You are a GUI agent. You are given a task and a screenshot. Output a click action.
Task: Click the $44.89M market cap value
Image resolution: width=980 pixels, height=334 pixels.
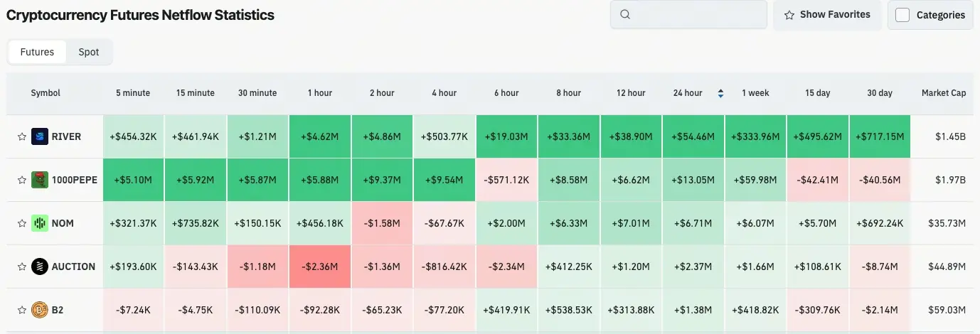(x=947, y=266)
